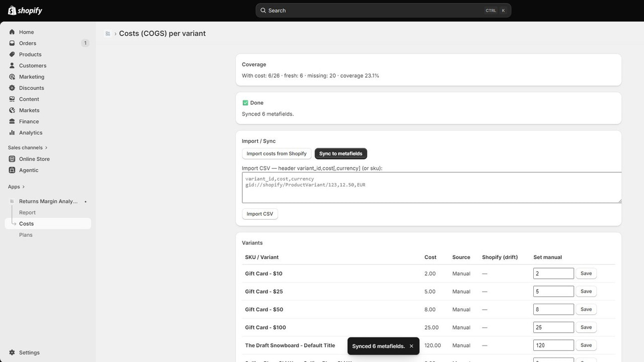
Task: Click the Online Store icon
Action: point(12,159)
